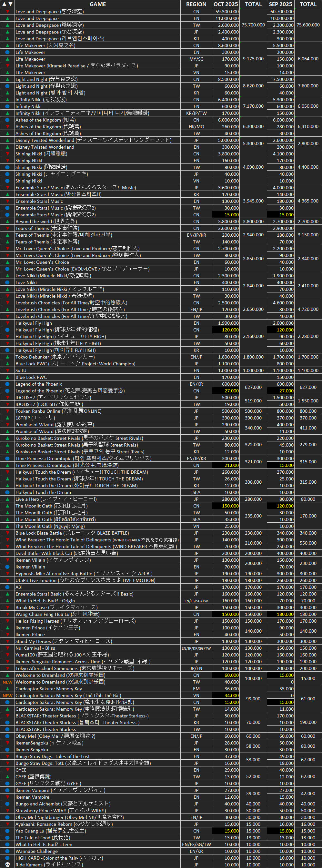The height and width of the screenshot is (868, 322).
Task: Select the Obey Me! Nightbringer name cell
Action: click(x=97, y=817)
